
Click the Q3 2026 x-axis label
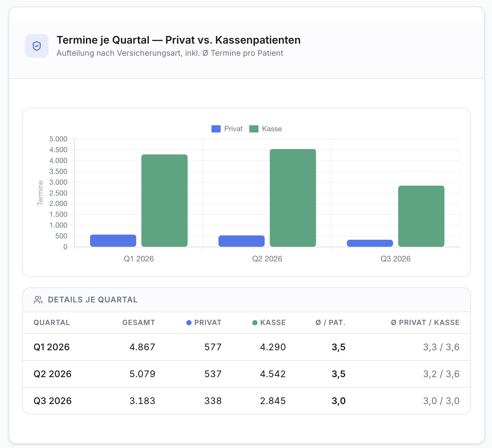396,259
